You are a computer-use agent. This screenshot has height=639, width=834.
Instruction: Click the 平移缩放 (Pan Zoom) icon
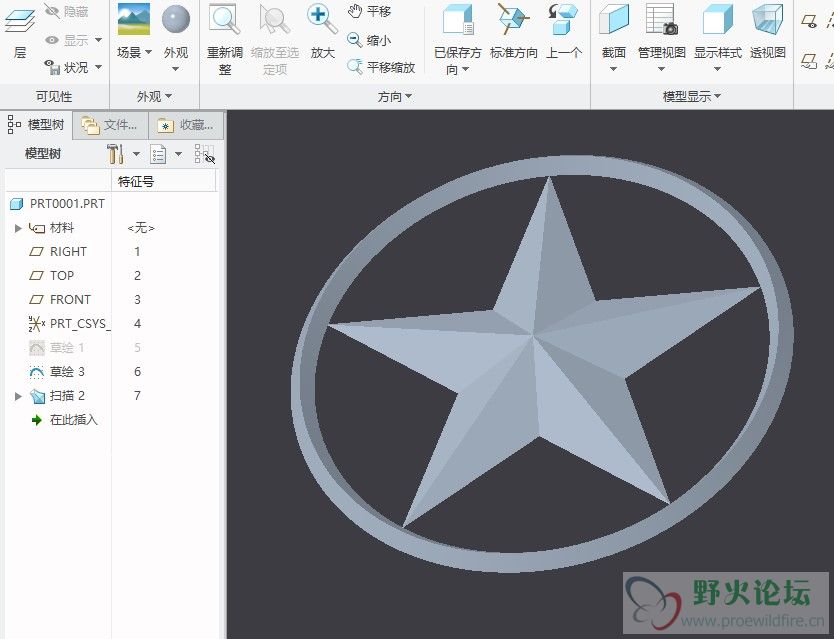355,67
